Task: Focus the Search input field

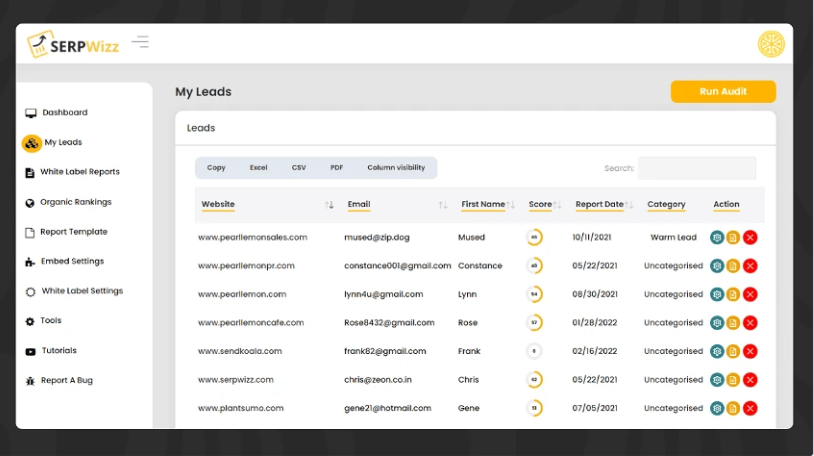Action: [x=697, y=168]
